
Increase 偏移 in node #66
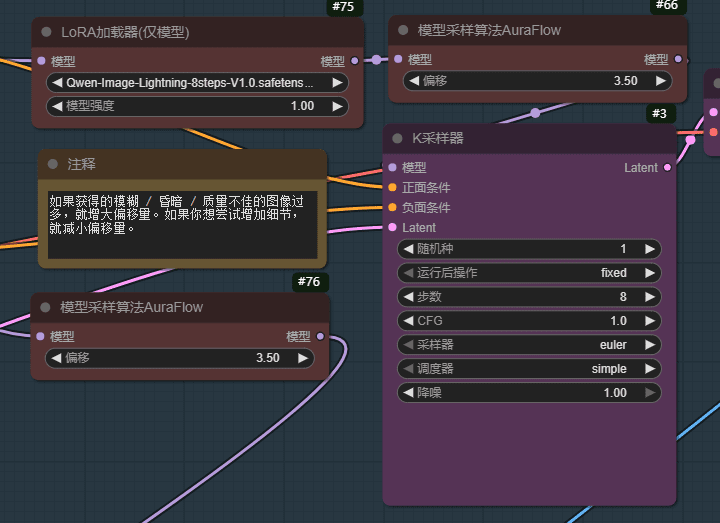[661, 81]
